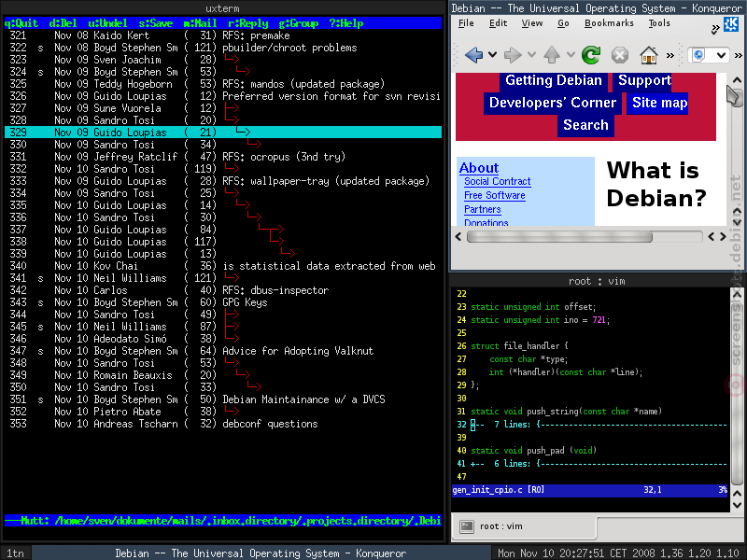Select message 343 'GPG Keys'
The height and width of the screenshot is (560, 747).
223,302
